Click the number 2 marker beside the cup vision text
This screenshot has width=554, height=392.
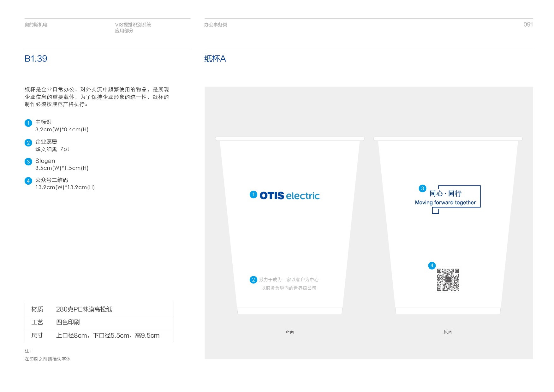point(253,280)
